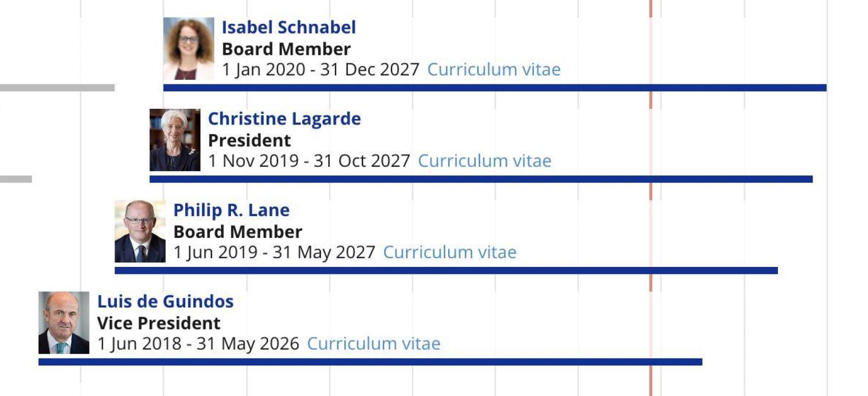868x396 pixels.
Task: Select the name Luis de Guindos
Action: [x=166, y=301]
